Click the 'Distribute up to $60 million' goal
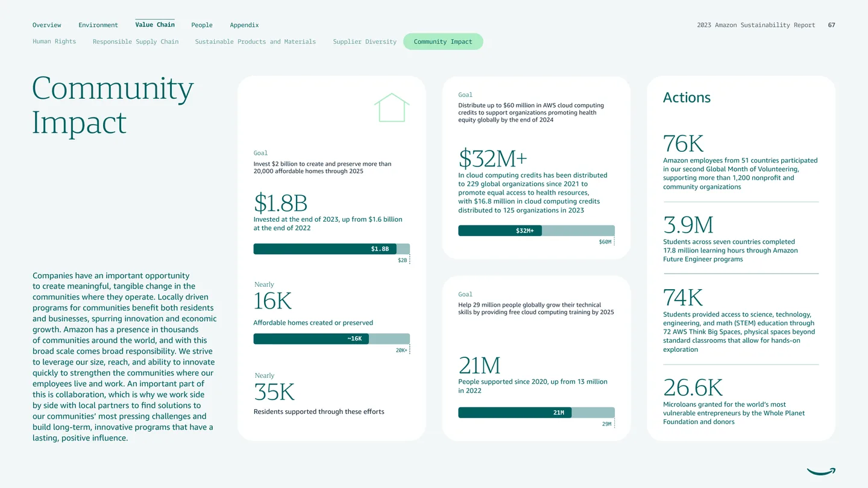The image size is (868, 488). pyautogui.click(x=531, y=113)
